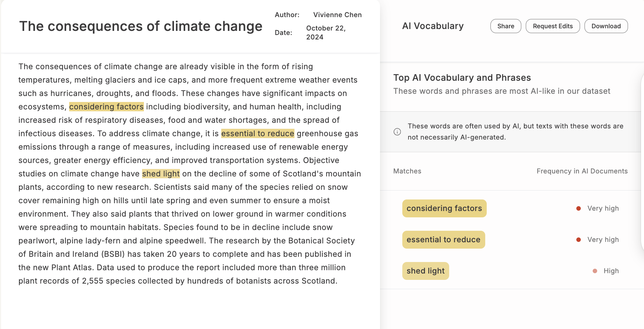Download the AI Vocabulary report

[x=606, y=26]
